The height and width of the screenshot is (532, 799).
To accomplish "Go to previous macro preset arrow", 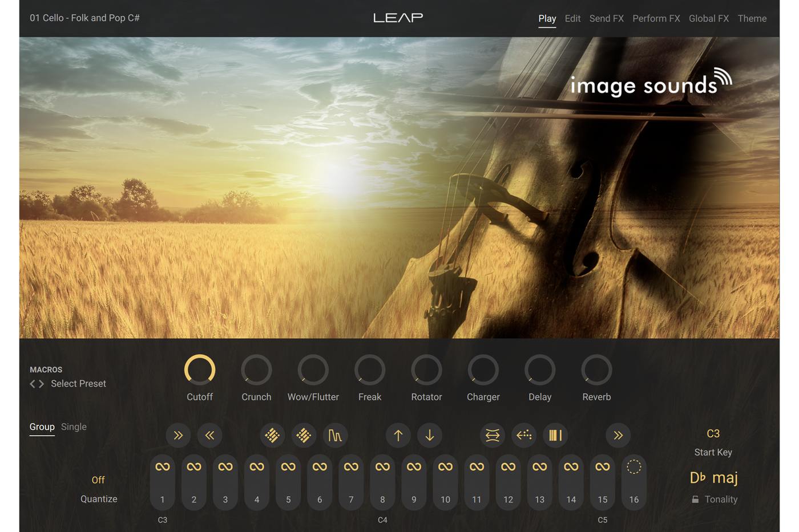I will pyautogui.click(x=33, y=384).
